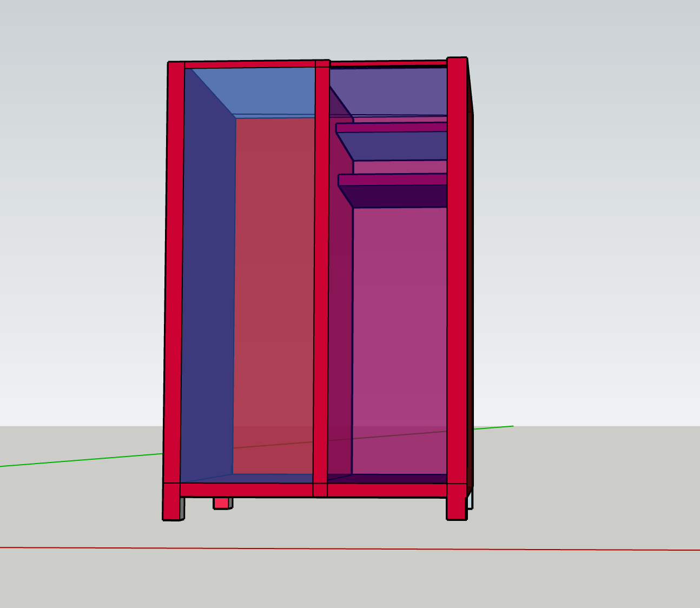Click the bottom rail under right compartment
The width and height of the screenshot is (700, 608).
pyautogui.click(x=387, y=491)
